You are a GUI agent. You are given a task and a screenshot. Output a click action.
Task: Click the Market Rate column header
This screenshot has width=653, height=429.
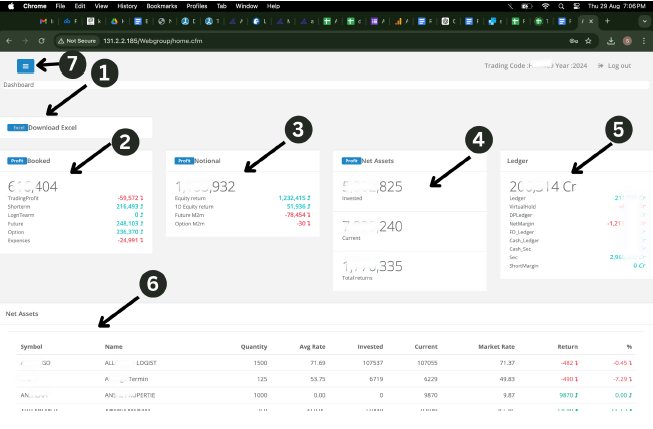(496, 347)
